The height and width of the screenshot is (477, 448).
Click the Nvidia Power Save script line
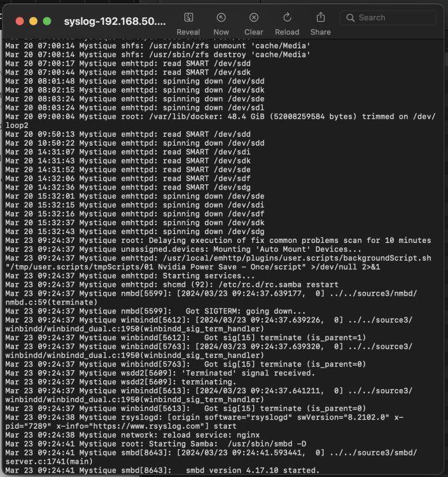click(x=193, y=266)
